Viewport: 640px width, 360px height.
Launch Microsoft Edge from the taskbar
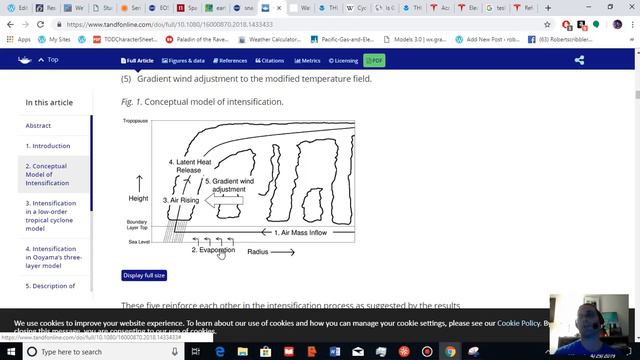(x=220, y=351)
